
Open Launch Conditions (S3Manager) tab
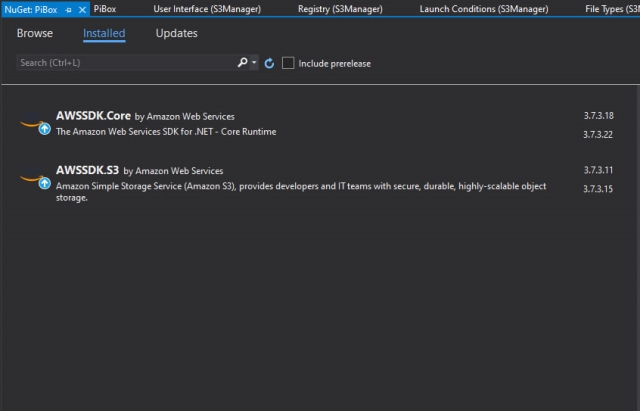(484, 9)
